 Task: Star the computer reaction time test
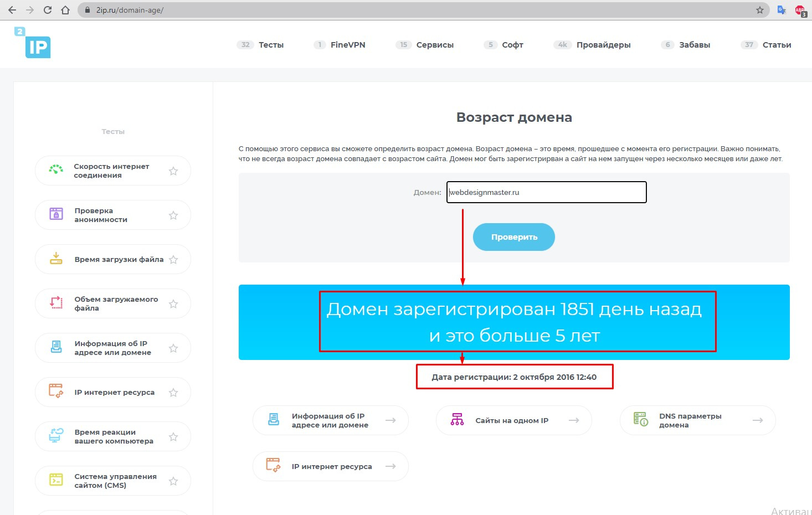[x=173, y=437]
